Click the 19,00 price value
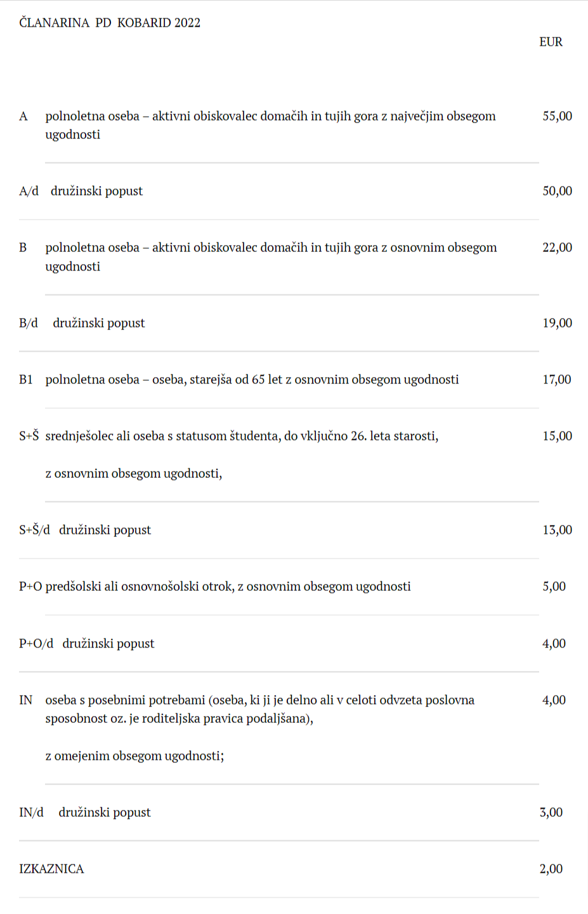Viewport: 588px width, 914px height. point(557,323)
